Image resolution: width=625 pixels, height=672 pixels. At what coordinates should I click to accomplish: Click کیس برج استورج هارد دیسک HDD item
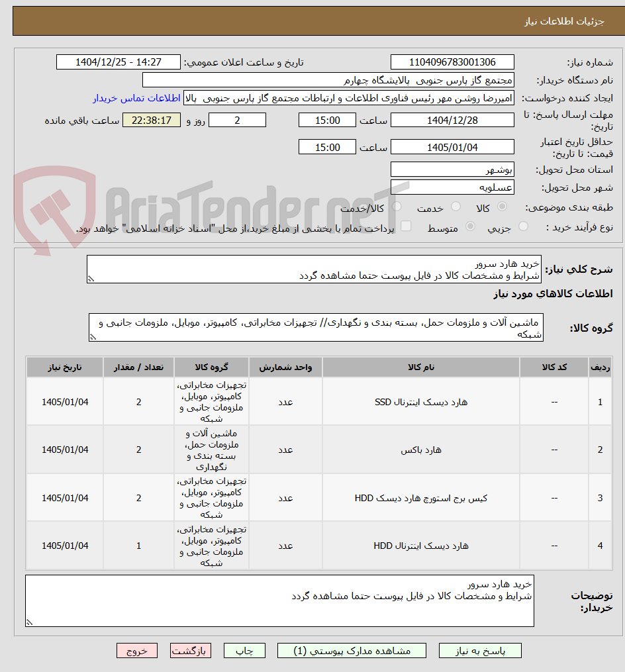421,498
